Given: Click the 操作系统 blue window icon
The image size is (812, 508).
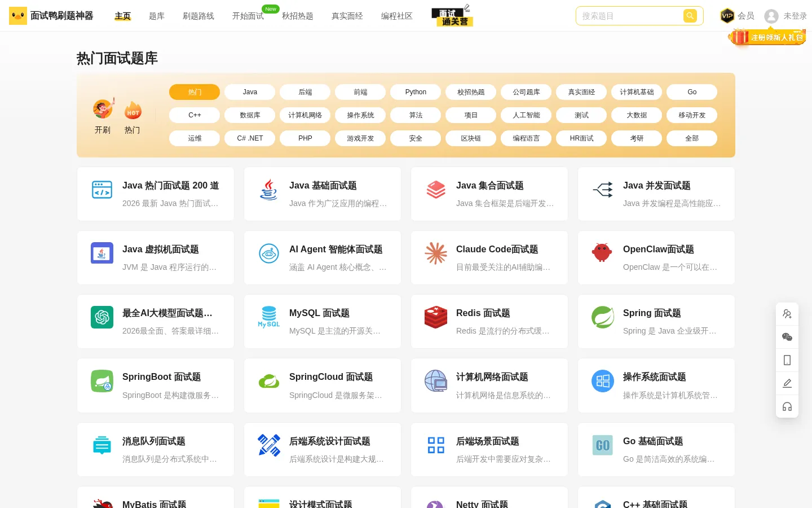Looking at the screenshot, I should point(603,381).
